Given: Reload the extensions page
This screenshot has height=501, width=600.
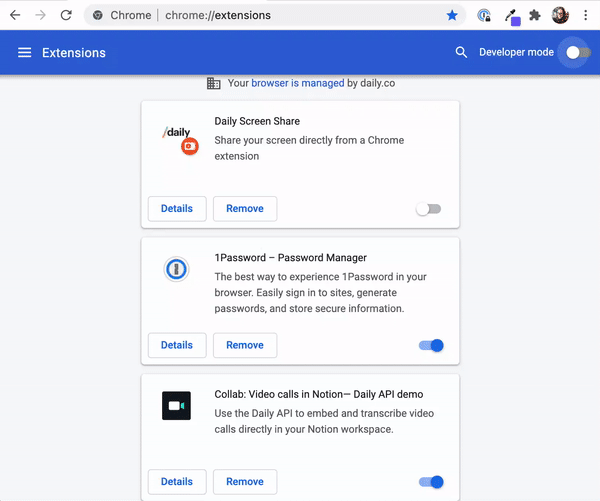Looking at the screenshot, I should pyautogui.click(x=66, y=15).
